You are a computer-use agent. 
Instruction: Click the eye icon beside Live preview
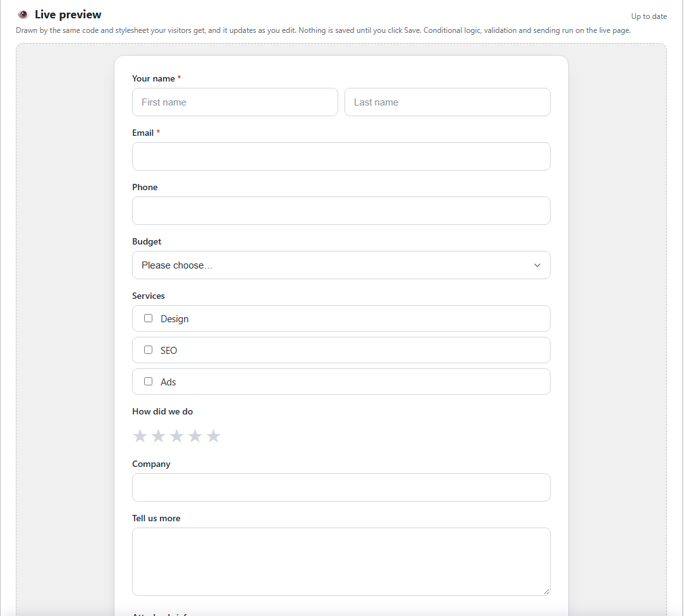point(23,15)
